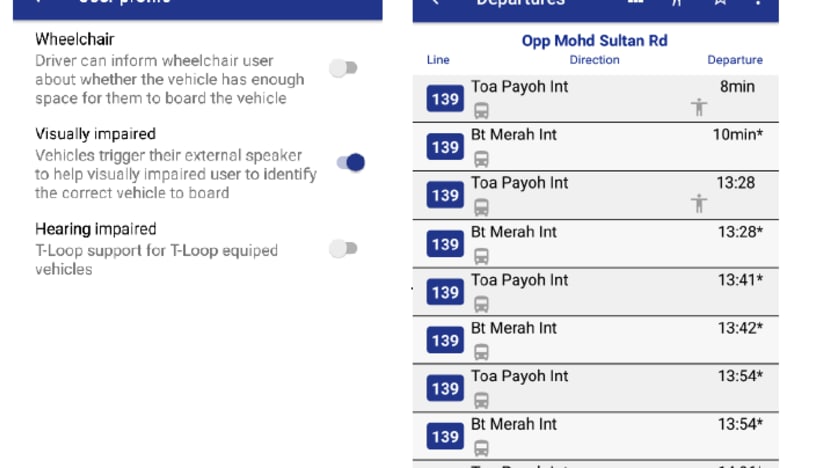Enable the Wheelchair toggle switch
The width and height of the screenshot is (830, 468).
pyautogui.click(x=344, y=68)
